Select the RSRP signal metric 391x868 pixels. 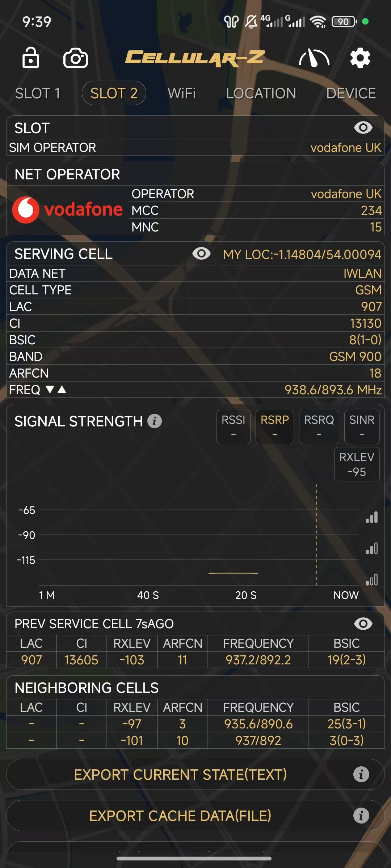(x=274, y=427)
